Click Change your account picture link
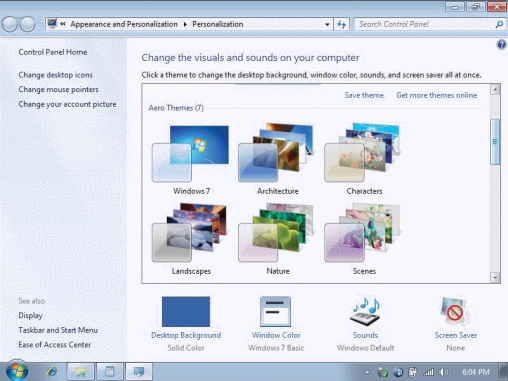Screen dimensions: 508x381 pyautogui.click(x=67, y=104)
